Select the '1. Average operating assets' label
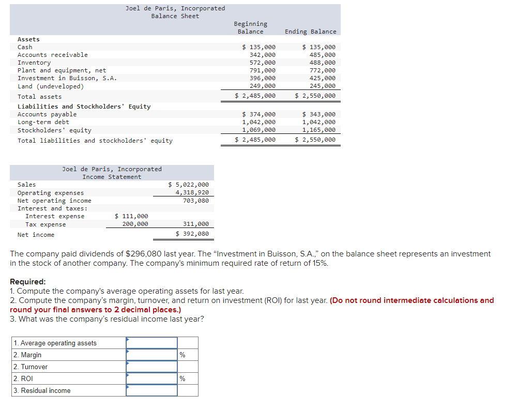 [55, 343]
